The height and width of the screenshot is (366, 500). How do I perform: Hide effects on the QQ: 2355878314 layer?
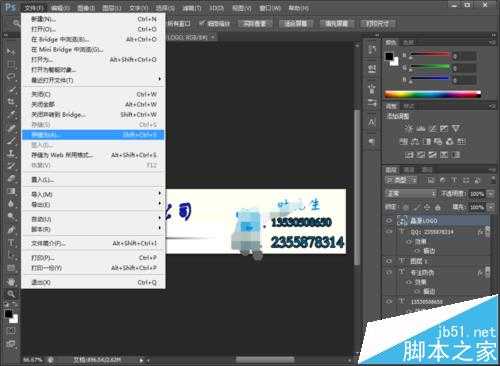pyautogui.click(x=410, y=241)
